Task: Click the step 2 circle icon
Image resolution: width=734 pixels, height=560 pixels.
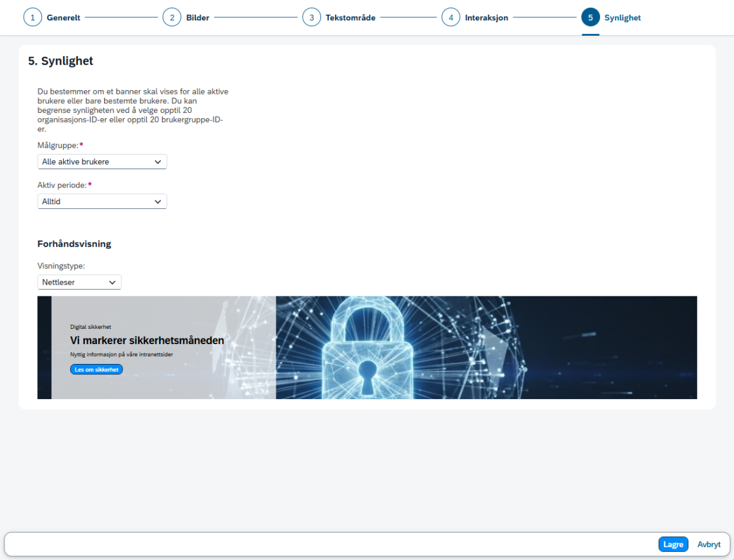Action: point(172,17)
